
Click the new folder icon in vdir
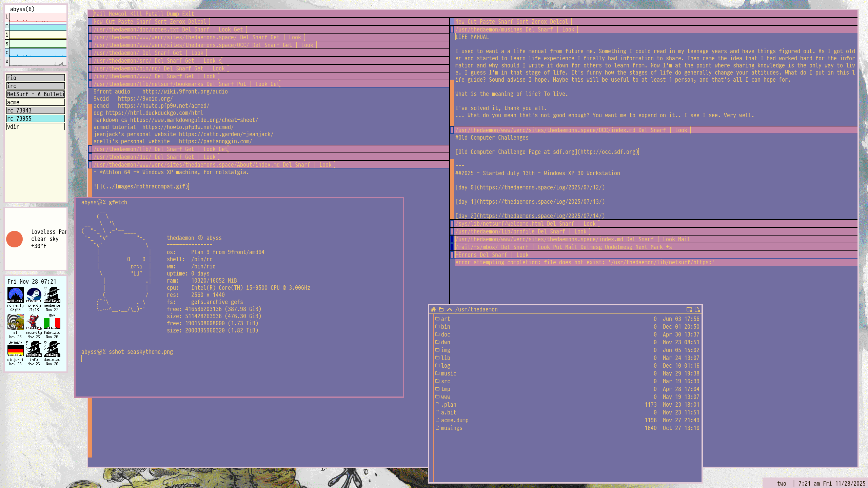[x=689, y=309]
